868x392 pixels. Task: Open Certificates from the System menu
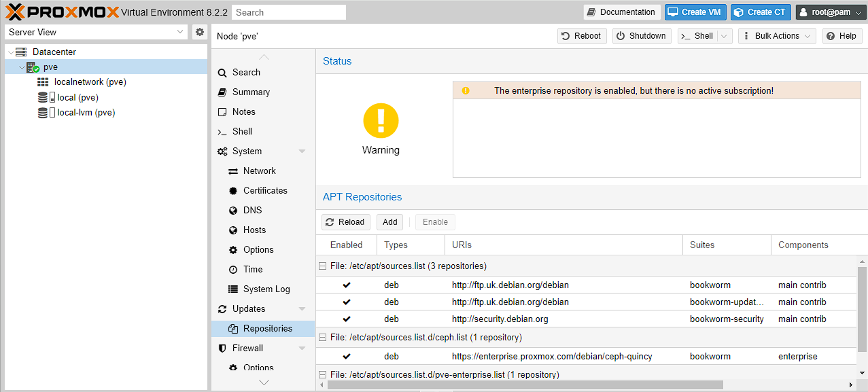[x=265, y=191]
